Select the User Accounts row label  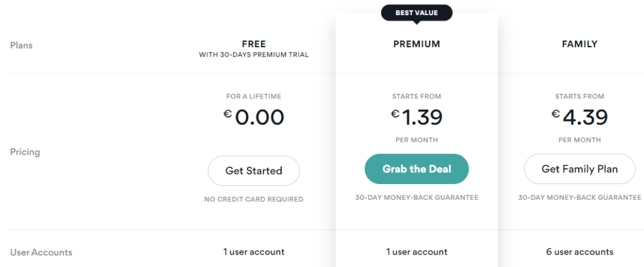click(41, 253)
